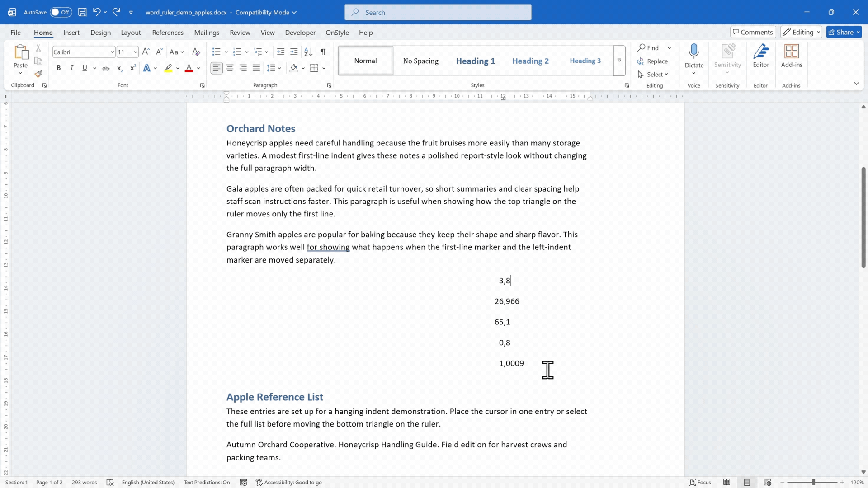Toggle Bold formatting button

pos(58,68)
